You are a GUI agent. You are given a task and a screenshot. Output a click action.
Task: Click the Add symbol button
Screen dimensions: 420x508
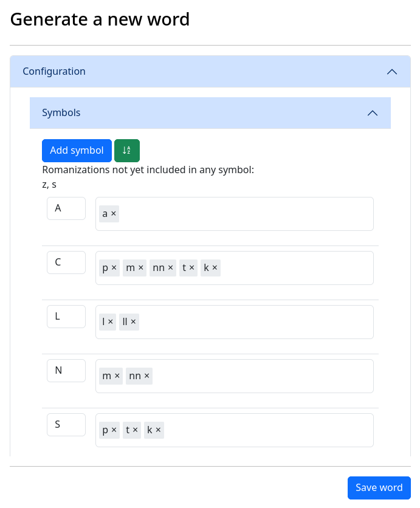77,150
